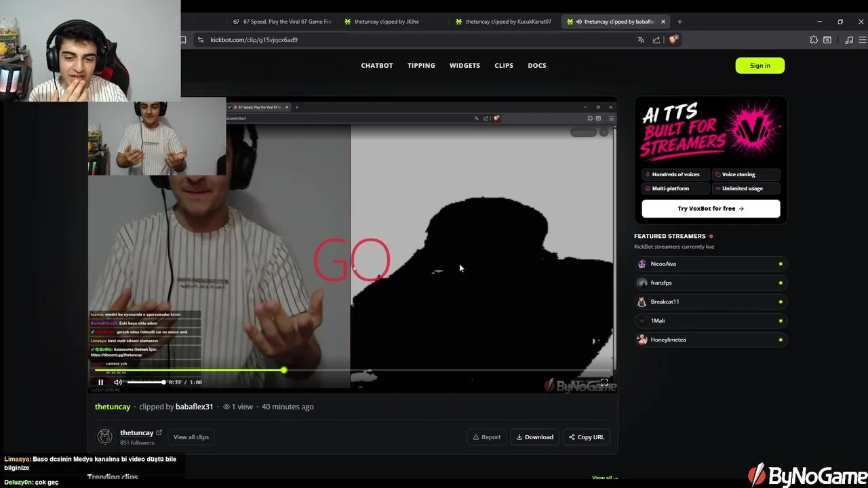
Task: Open the clipper babaflex31 profile link
Action: 194,407
